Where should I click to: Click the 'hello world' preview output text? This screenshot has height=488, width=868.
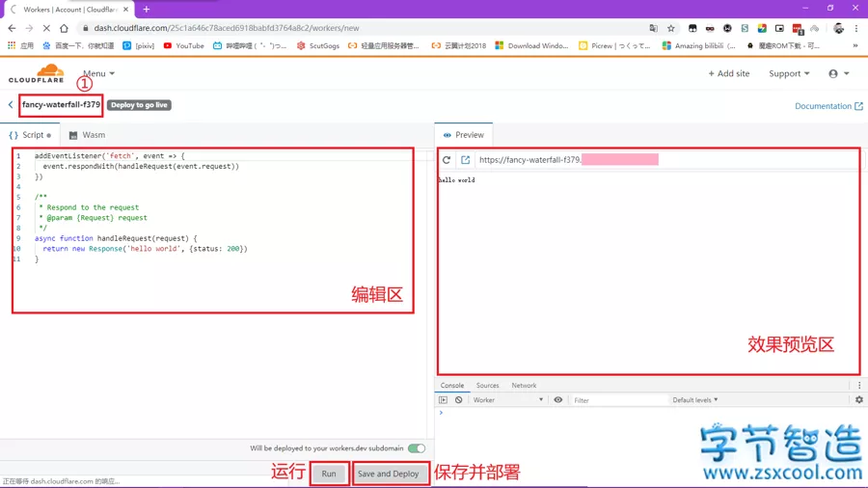(x=457, y=179)
